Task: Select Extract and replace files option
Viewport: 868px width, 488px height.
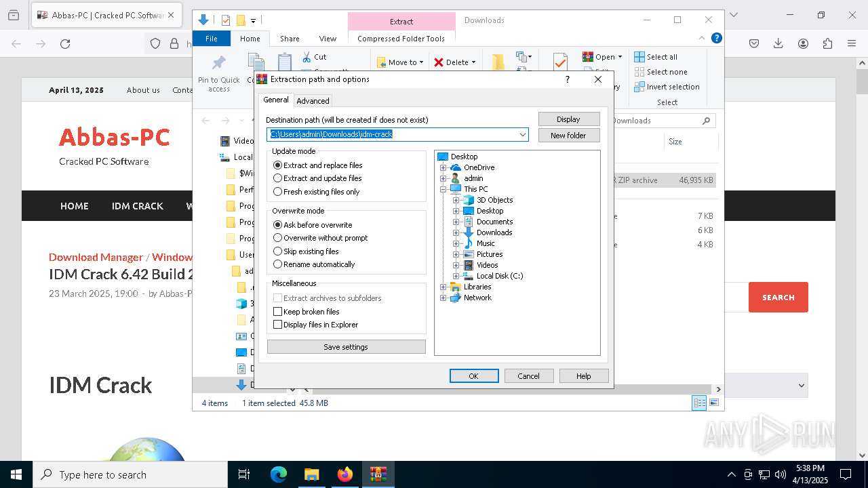Action: pos(317,165)
